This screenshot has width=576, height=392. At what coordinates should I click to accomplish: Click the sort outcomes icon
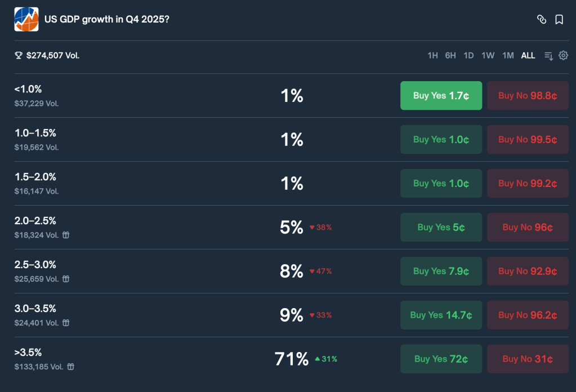tap(548, 56)
